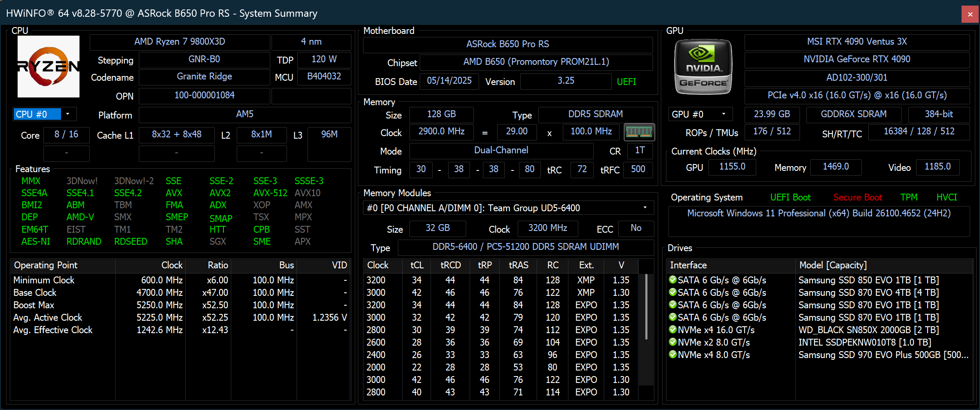
Task: Select the WD_BLACK SN850X 2000GB drive row
Action: coord(819,330)
